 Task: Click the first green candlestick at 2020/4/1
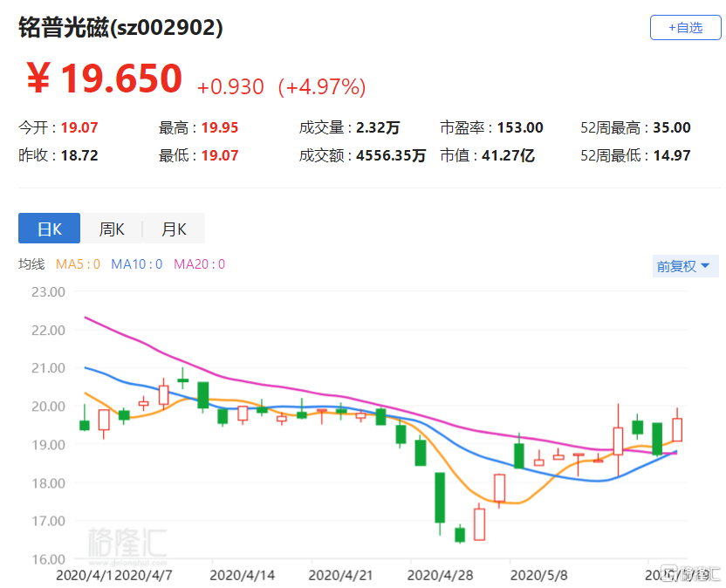click(85, 425)
